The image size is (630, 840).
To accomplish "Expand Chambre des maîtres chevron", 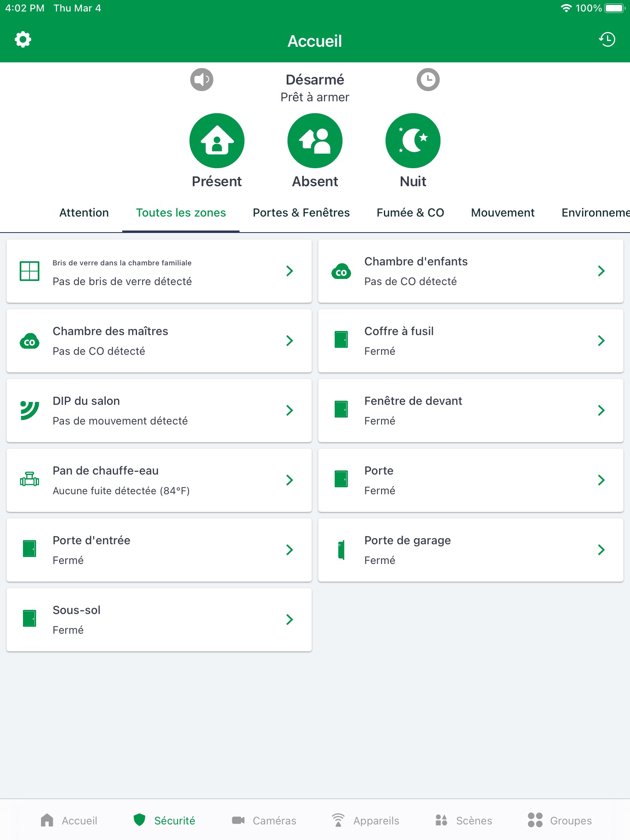I will point(290,340).
